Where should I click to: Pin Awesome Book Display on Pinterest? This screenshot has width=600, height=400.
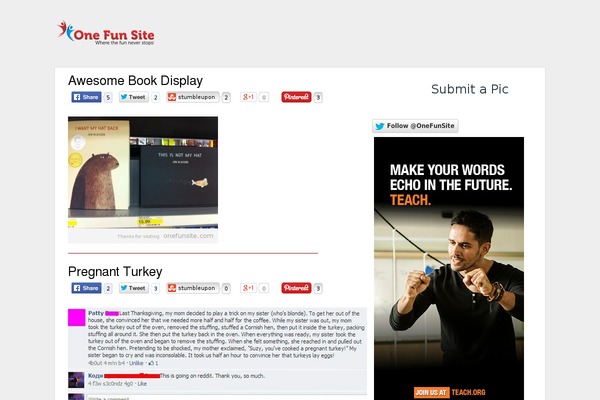click(x=296, y=97)
